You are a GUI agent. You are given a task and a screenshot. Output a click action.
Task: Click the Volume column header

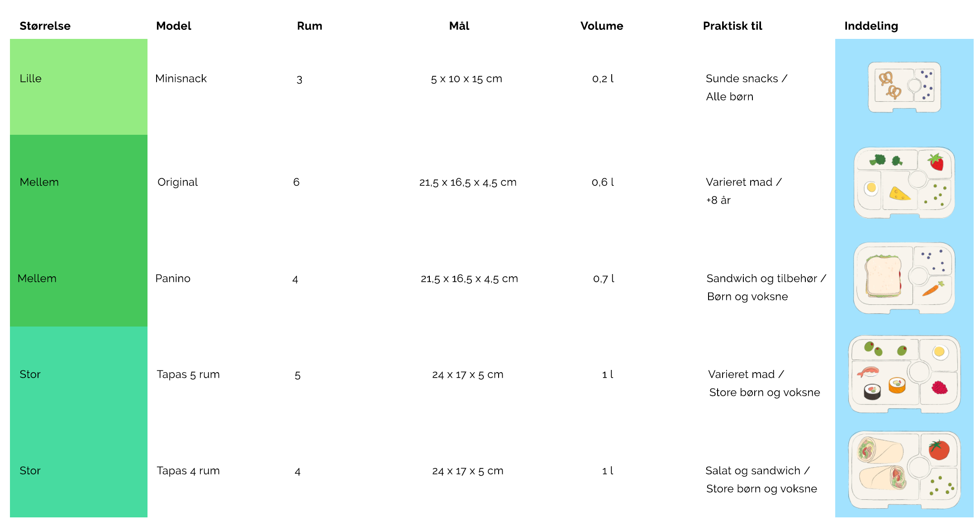coord(602,26)
